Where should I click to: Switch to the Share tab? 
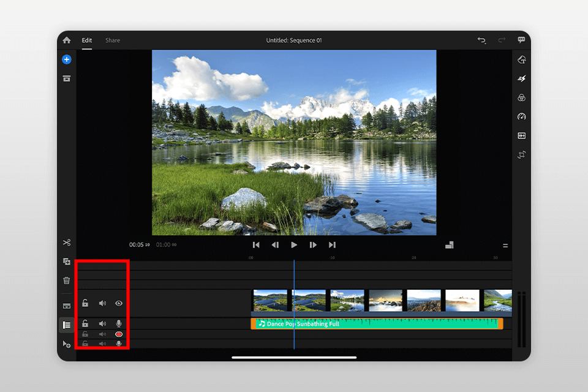coord(113,40)
